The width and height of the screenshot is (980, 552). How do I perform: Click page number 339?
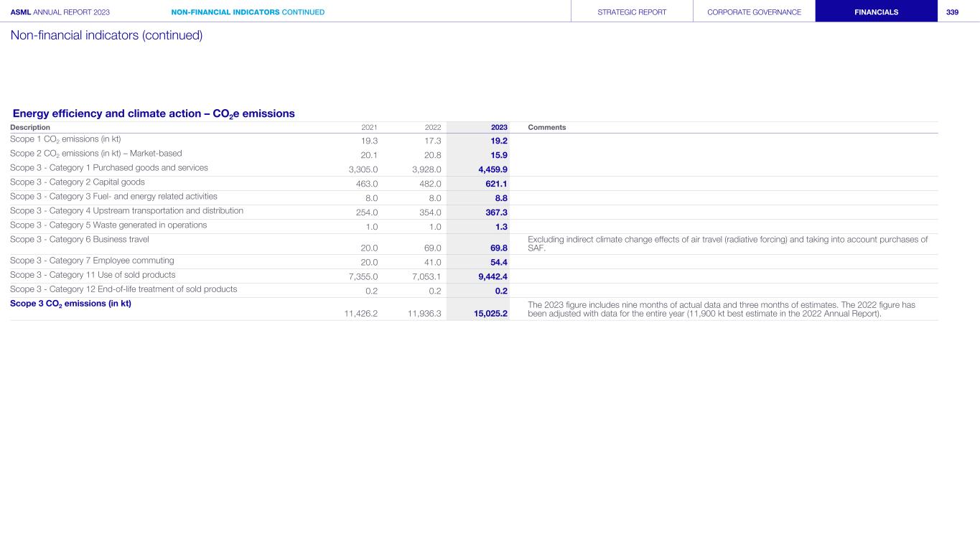[x=952, y=12]
